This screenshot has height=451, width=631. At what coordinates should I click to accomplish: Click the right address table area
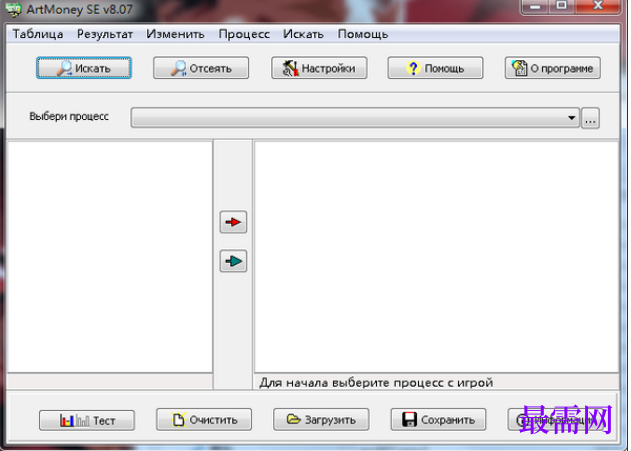tap(437, 256)
